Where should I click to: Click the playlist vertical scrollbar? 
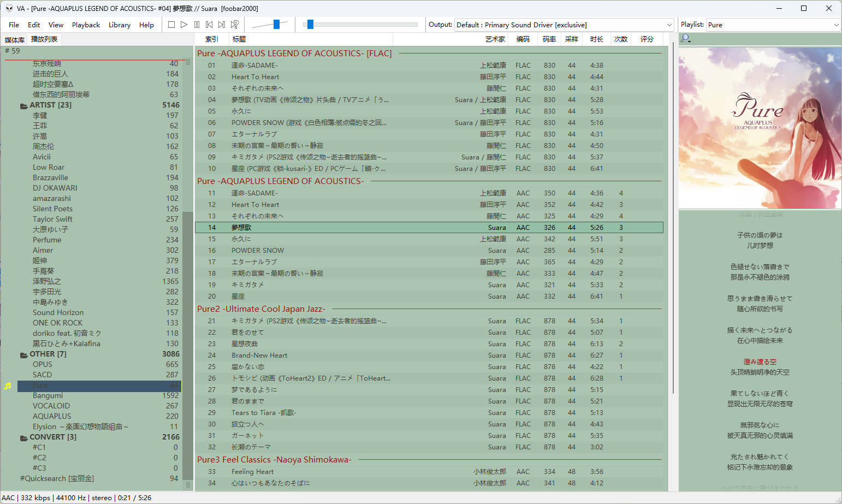pyautogui.click(x=673, y=218)
